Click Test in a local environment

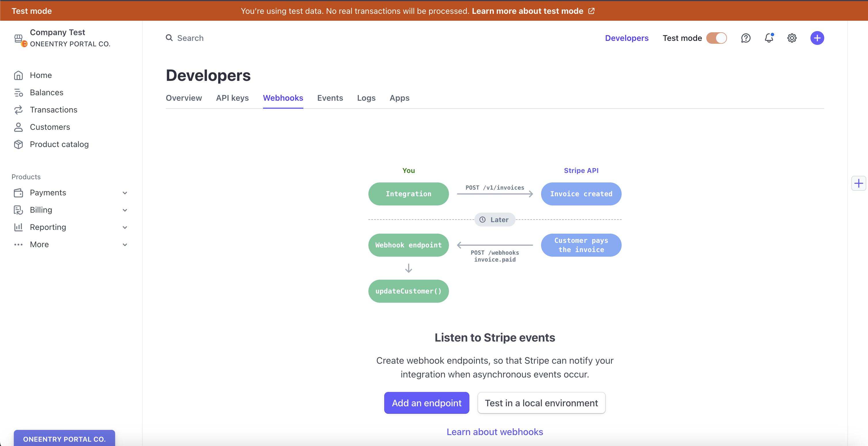pos(541,403)
